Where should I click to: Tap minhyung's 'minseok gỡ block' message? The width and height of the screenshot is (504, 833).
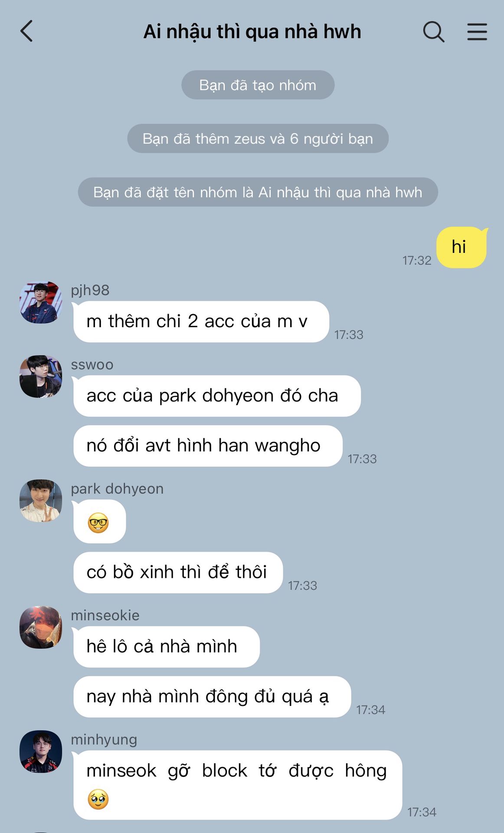[238, 785]
